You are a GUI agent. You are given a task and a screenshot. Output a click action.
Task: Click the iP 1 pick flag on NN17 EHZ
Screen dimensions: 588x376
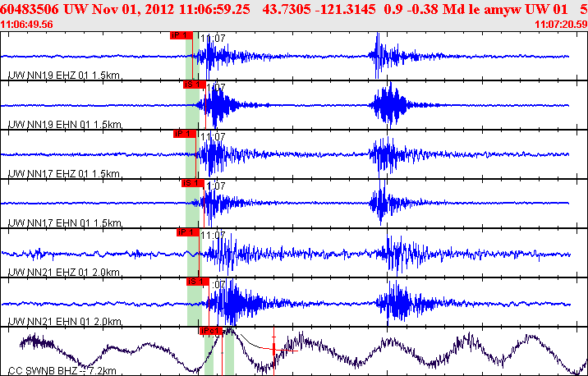coord(185,134)
